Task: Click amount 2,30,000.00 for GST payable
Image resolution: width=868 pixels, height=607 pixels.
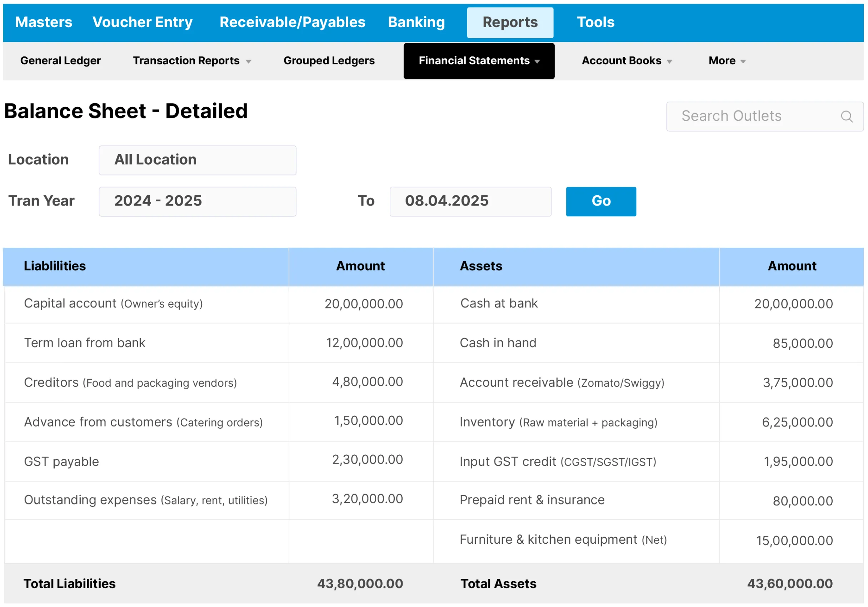Action: click(368, 460)
